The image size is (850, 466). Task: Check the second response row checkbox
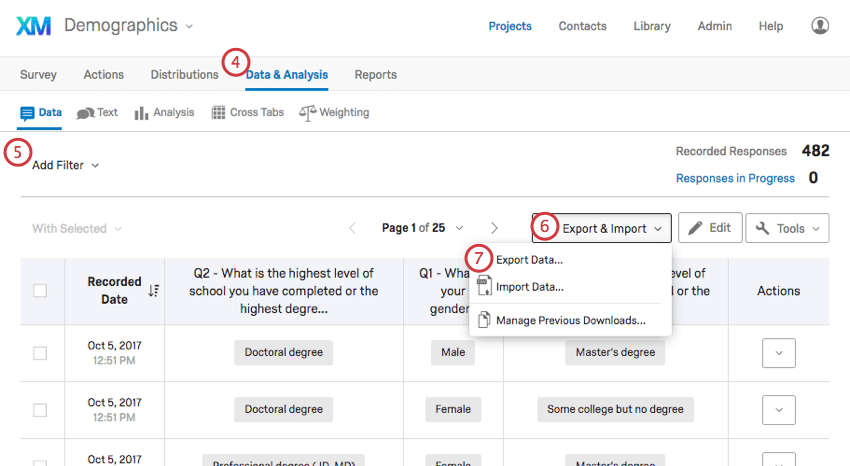pos(40,409)
